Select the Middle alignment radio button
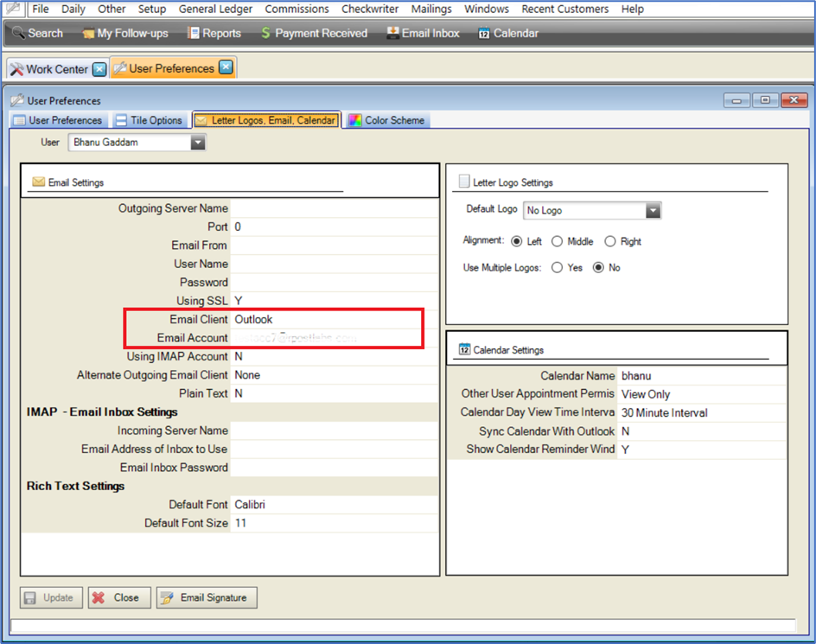The height and width of the screenshot is (644, 816). (558, 242)
